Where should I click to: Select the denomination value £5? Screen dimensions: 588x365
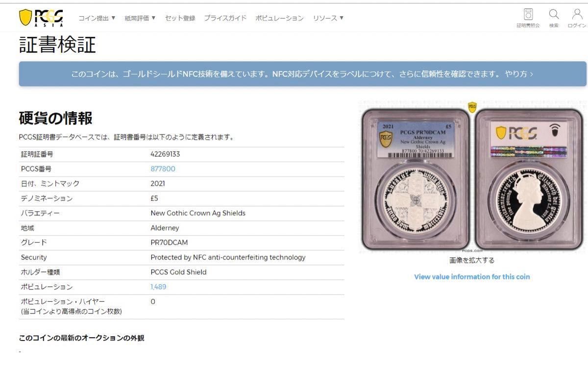pos(154,198)
